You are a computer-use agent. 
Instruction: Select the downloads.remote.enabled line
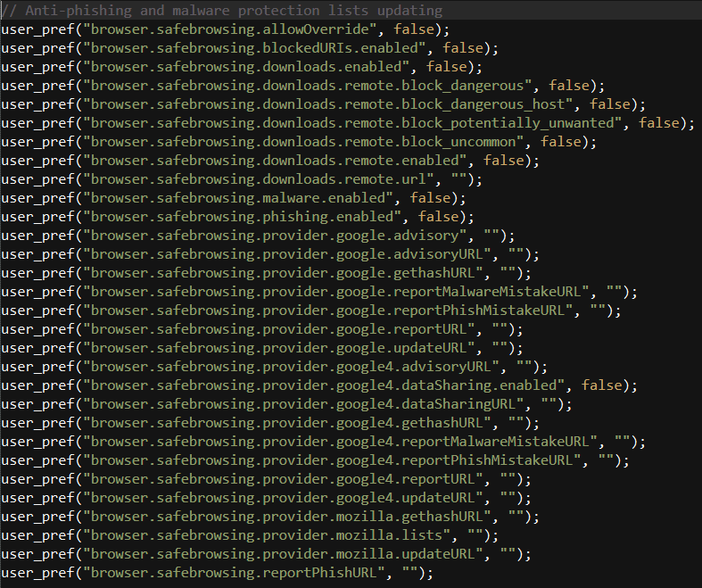[270, 161]
